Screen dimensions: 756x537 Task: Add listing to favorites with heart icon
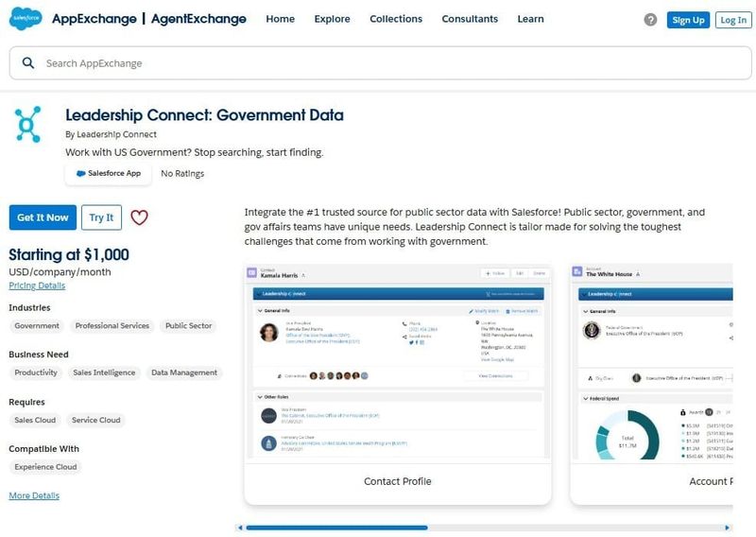point(139,217)
